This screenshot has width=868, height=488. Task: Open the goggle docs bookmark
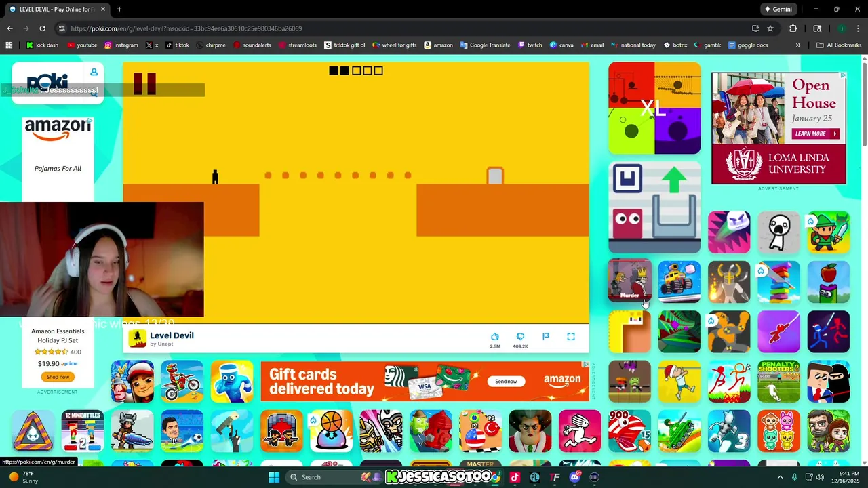click(748, 45)
